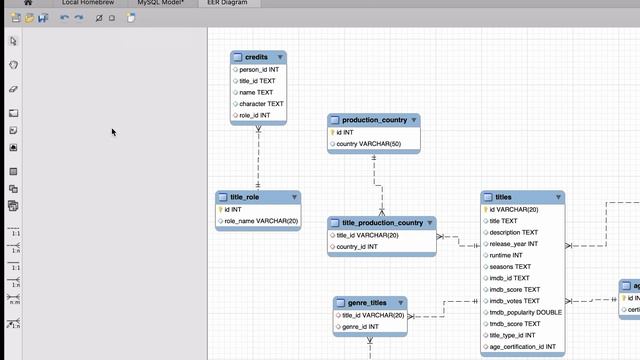Click 'age_certification_id INT' column
Screen dimensions: 640x360
coord(523,347)
